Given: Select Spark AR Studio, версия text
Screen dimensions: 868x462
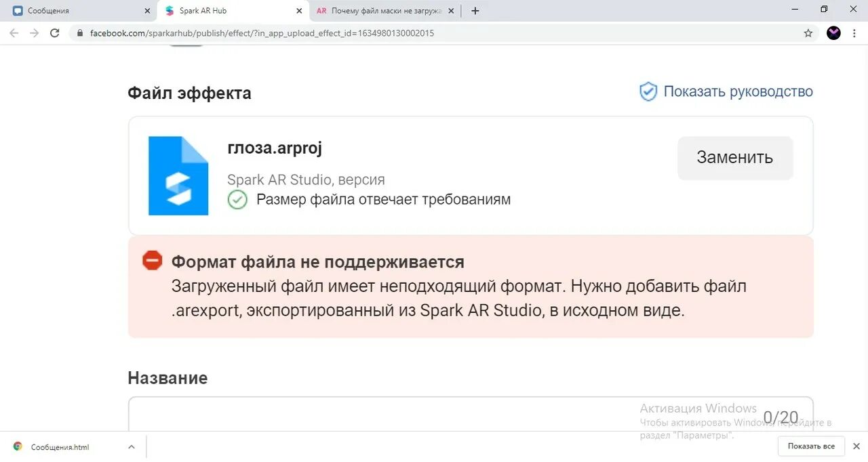Looking at the screenshot, I should pyautogui.click(x=306, y=180).
